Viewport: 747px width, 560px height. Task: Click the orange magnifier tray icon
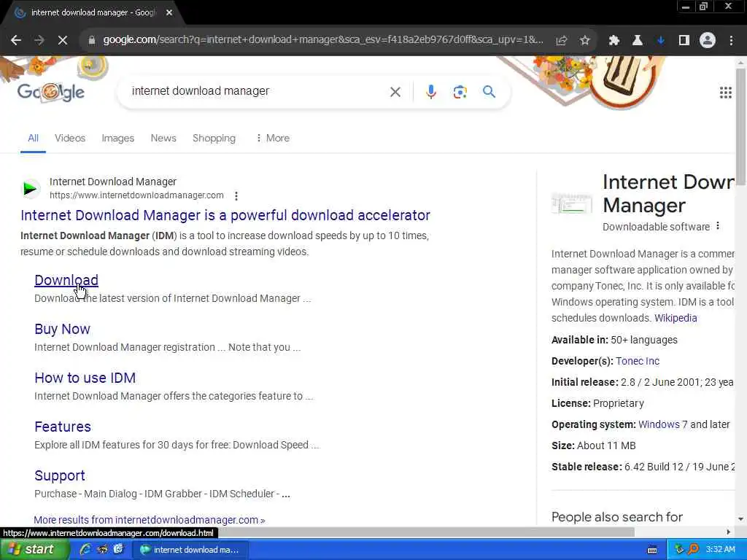coord(693,549)
